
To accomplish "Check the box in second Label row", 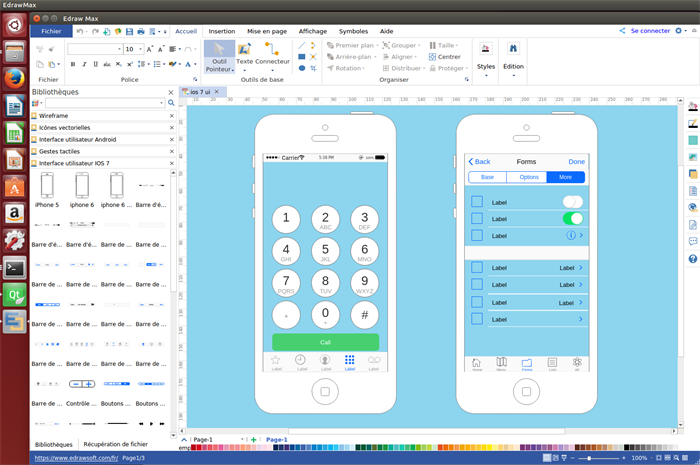I will point(477,218).
